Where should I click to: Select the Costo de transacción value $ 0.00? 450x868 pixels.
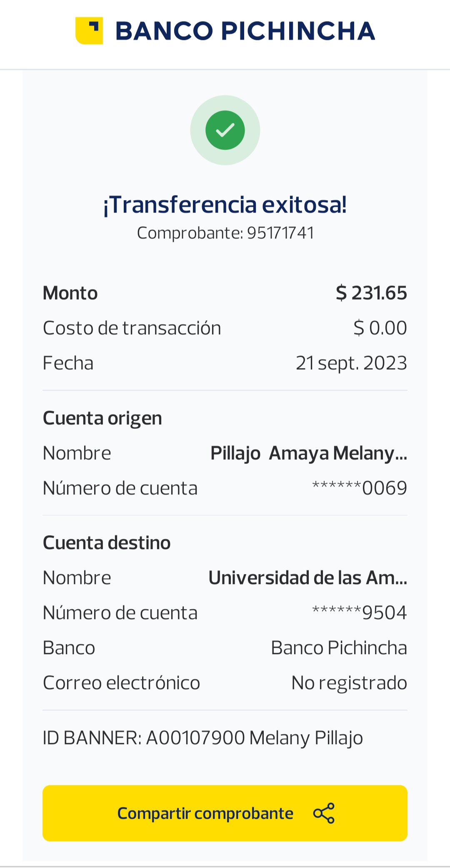[x=380, y=328]
